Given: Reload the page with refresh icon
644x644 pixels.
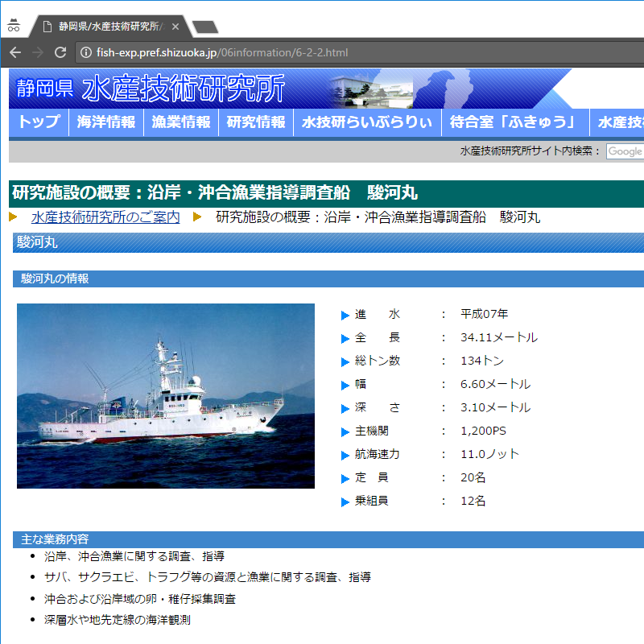Looking at the screenshot, I should [60, 52].
